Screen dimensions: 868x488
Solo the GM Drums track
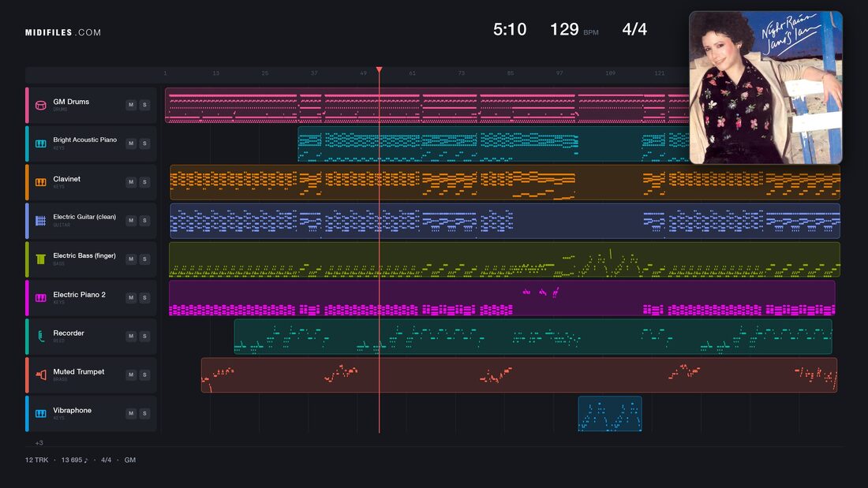point(144,105)
